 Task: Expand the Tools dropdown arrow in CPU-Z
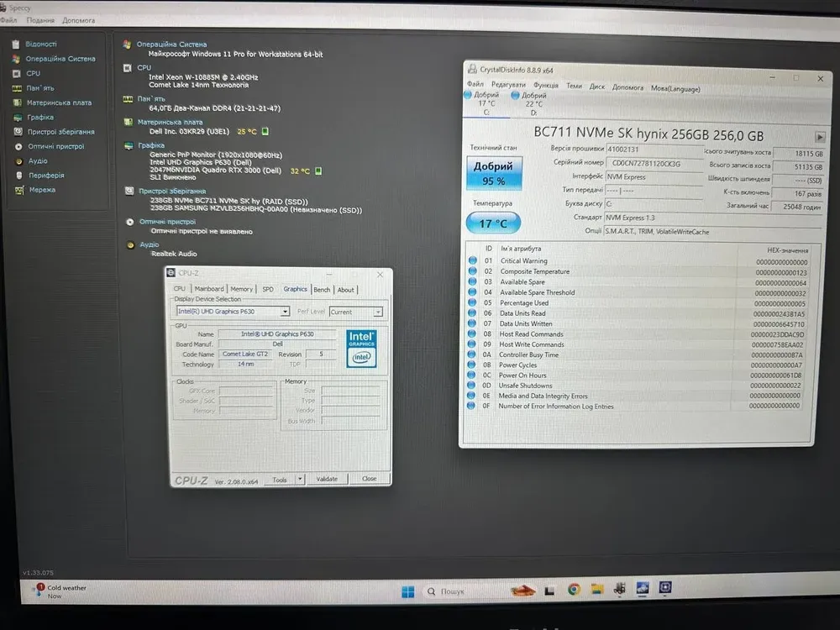point(300,480)
